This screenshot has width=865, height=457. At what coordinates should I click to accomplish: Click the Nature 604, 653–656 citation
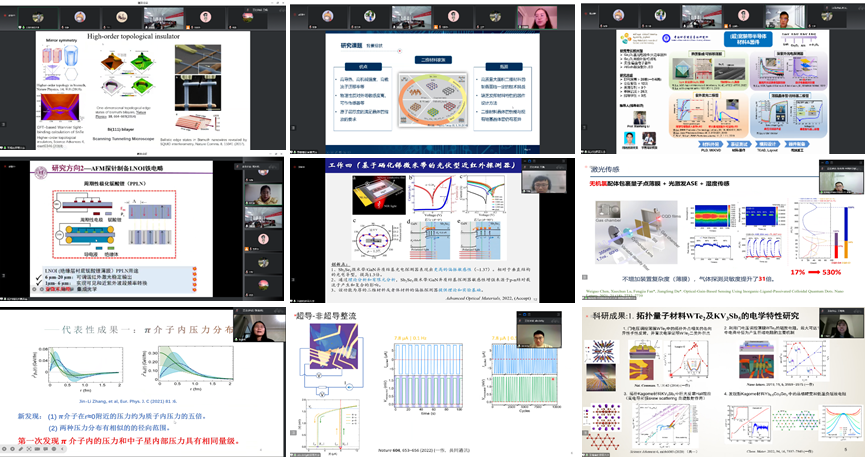click(x=425, y=449)
